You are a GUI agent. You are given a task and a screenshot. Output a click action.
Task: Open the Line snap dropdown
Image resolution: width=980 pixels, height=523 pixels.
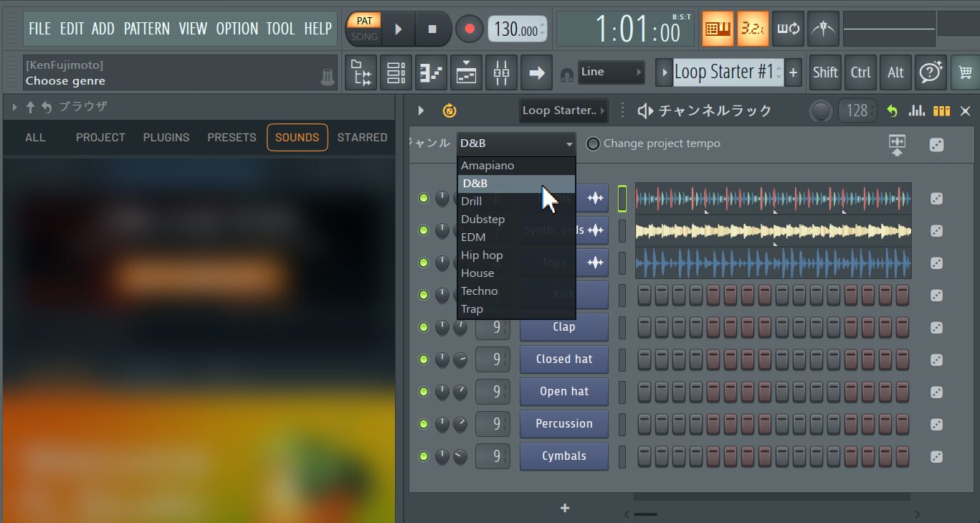[x=612, y=72]
